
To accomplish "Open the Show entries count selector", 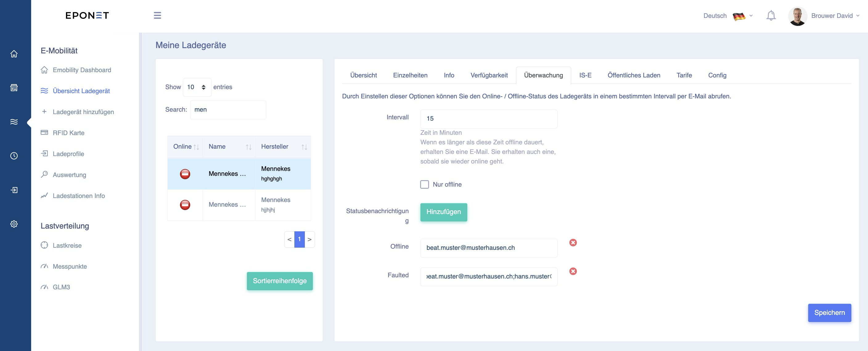I will point(197,87).
